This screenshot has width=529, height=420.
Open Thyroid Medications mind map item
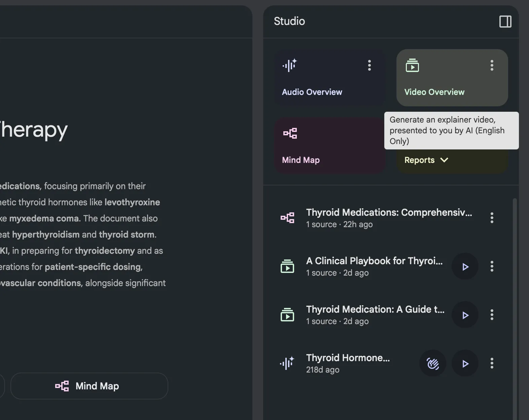click(389, 218)
